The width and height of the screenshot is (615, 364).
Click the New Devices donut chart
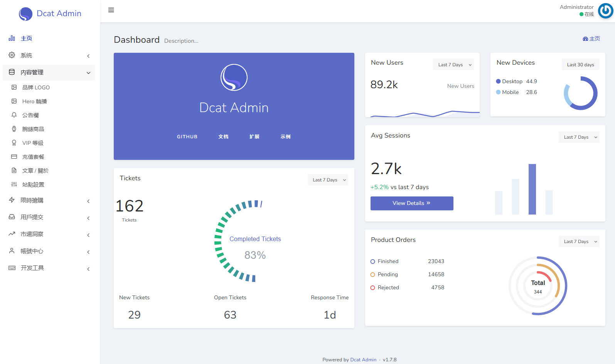(x=581, y=93)
